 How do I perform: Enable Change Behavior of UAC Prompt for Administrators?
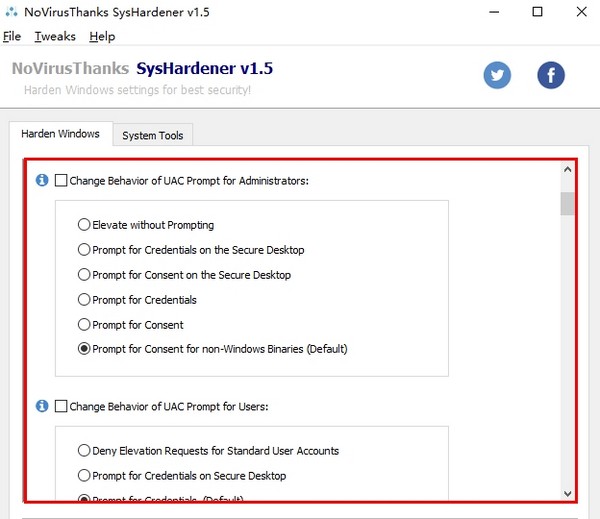pyautogui.click(x=61, y=180)
